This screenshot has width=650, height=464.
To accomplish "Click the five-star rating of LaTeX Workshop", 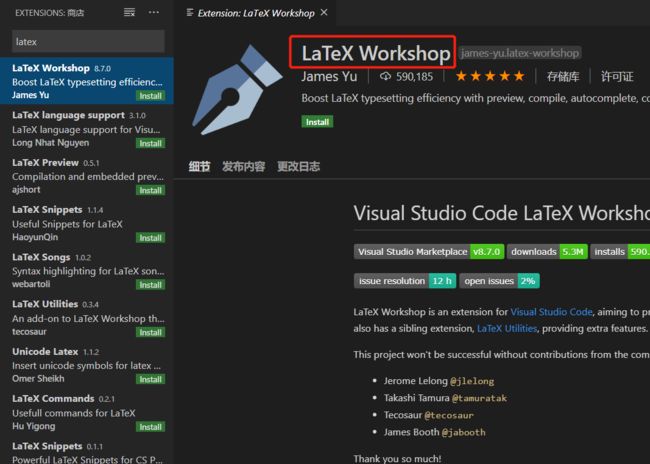I will click(490, 76).
